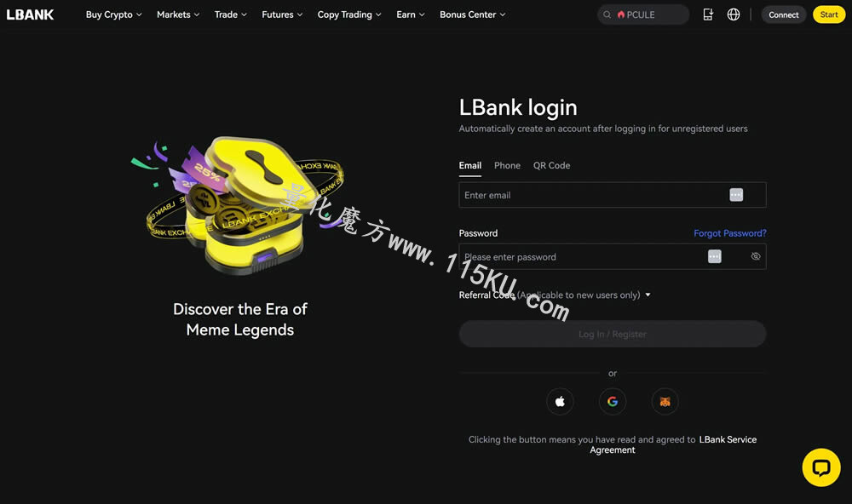Sign in with Apple icon

560,402
